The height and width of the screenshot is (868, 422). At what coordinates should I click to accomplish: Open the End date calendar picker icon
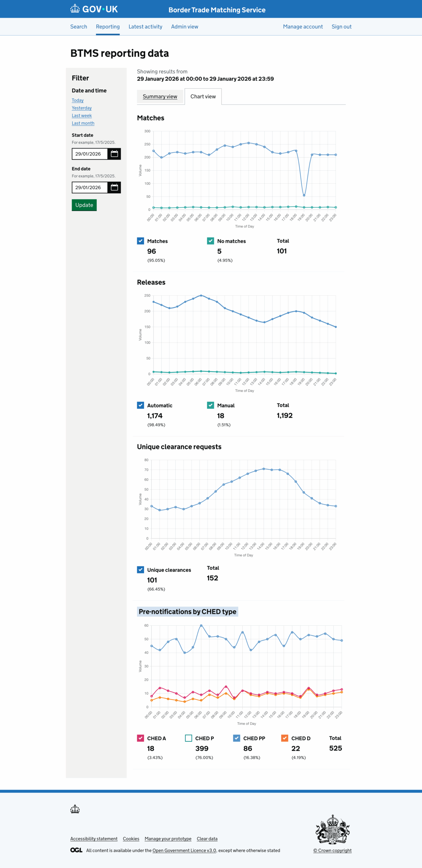click(x=114, y=187)
